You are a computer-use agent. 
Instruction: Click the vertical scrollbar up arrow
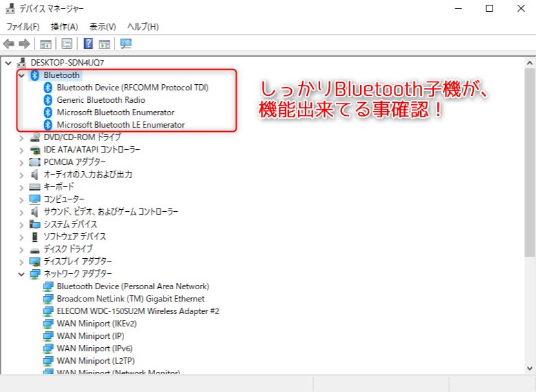click(x=530, y=63)
